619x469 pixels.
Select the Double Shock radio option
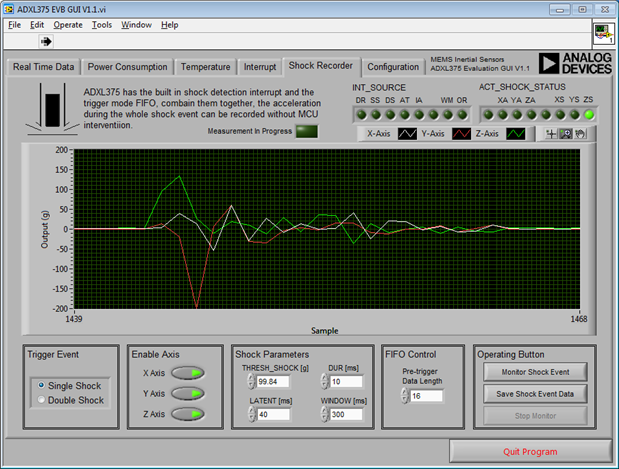click(x=41, y=400)
